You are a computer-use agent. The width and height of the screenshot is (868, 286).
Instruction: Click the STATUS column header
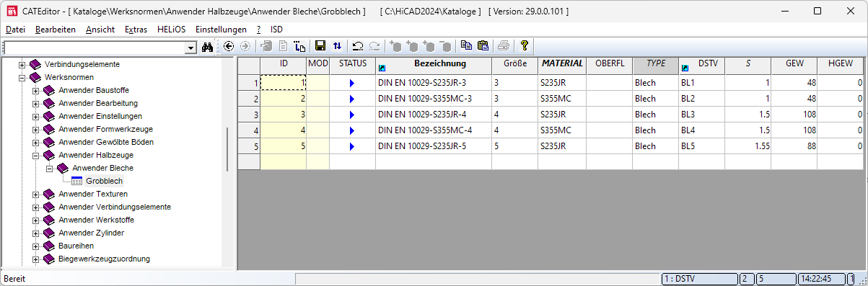(x=352, y=66)
